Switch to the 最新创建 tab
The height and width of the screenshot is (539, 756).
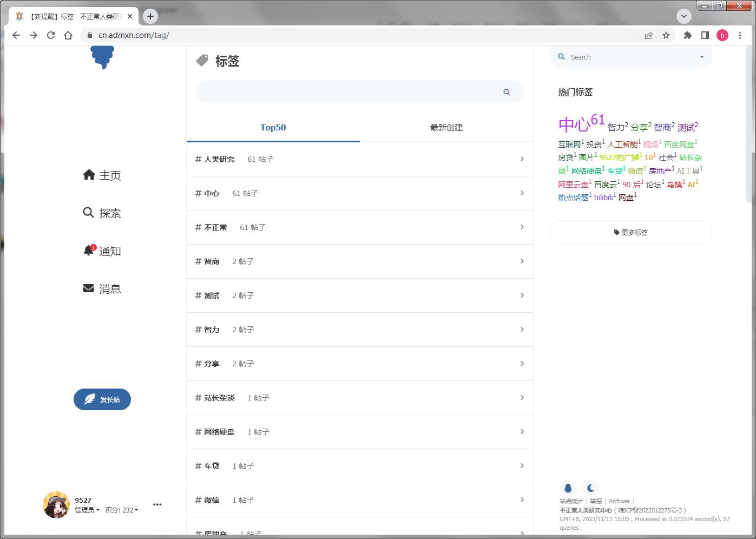(446, 128)
